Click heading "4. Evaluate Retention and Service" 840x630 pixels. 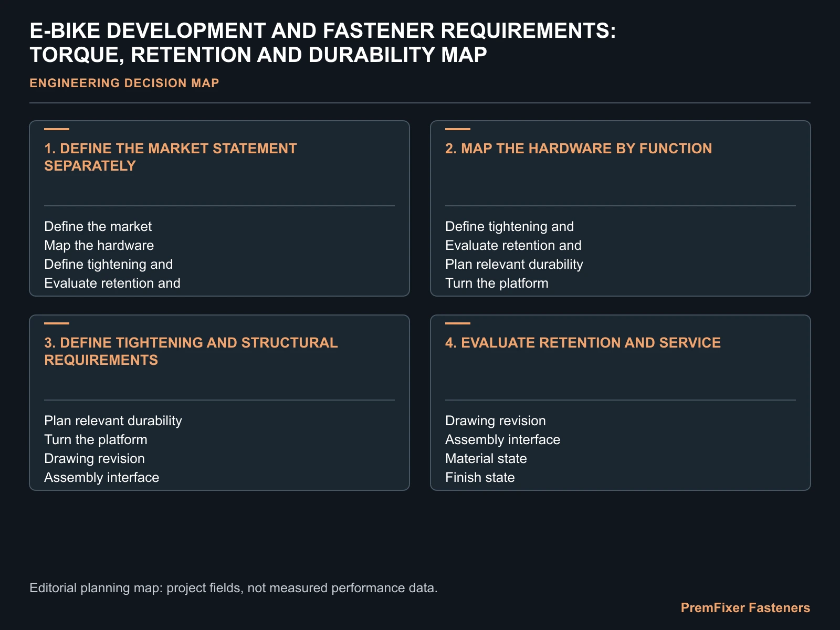[x=583, y=343]
